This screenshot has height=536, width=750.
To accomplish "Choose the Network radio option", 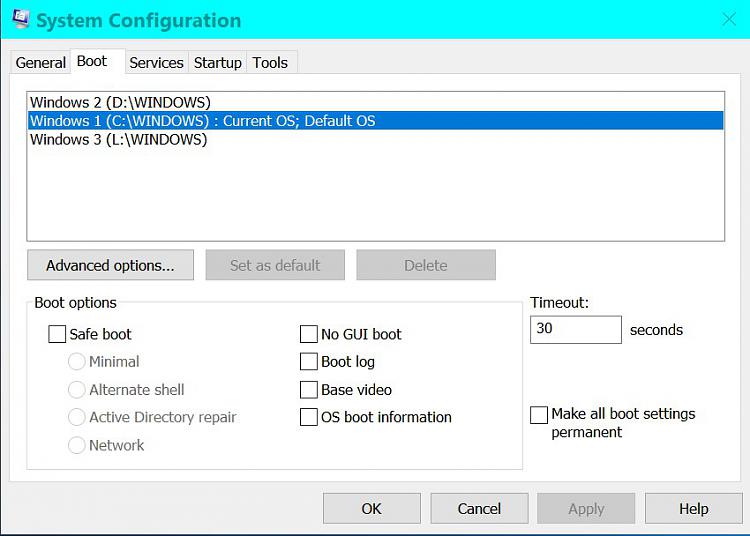I will [77, 445].
